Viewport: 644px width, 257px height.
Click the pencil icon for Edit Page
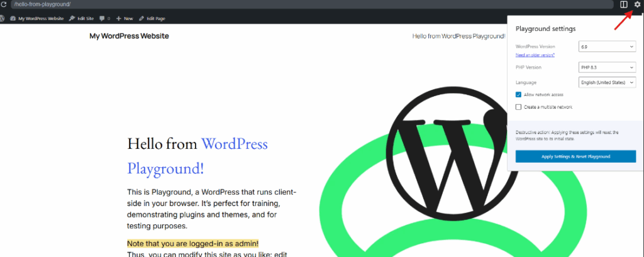coord(142,18)
